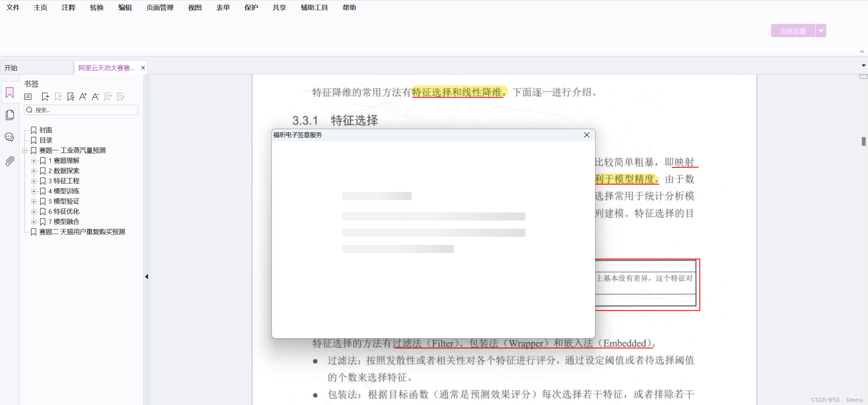Open the Comments panel icon
This screenshot has height=405, width=868.
click(x=10, y=137)
